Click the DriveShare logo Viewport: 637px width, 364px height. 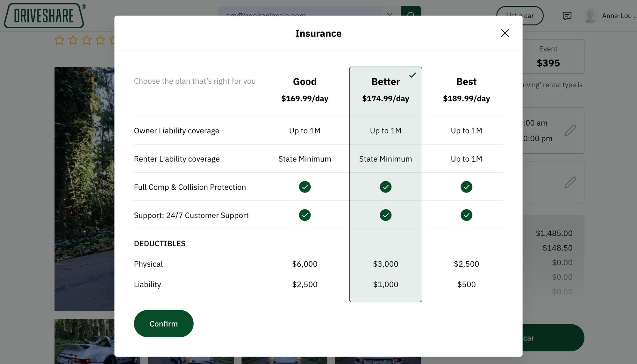click(x=44, y=16)
